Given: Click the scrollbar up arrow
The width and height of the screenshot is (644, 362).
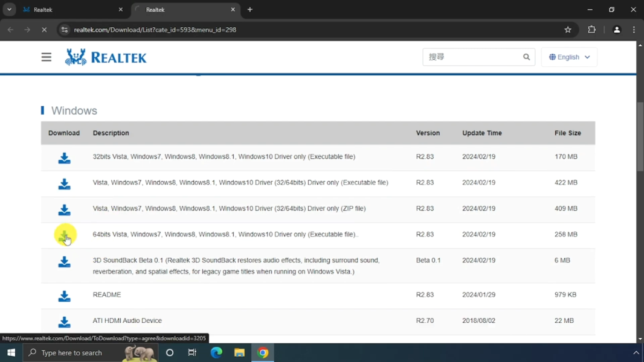Looking at the screenshot, I should pyautogui.click(x=640, y=45).
